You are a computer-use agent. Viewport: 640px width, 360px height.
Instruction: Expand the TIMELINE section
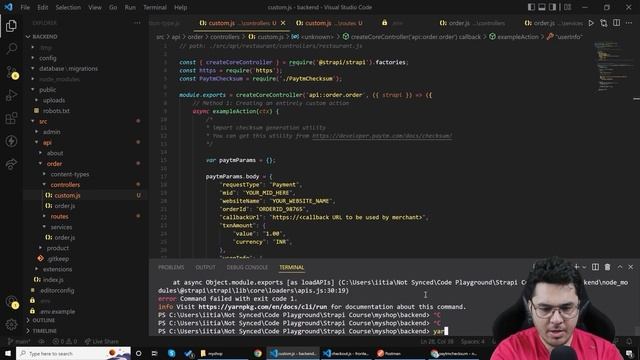44,331
